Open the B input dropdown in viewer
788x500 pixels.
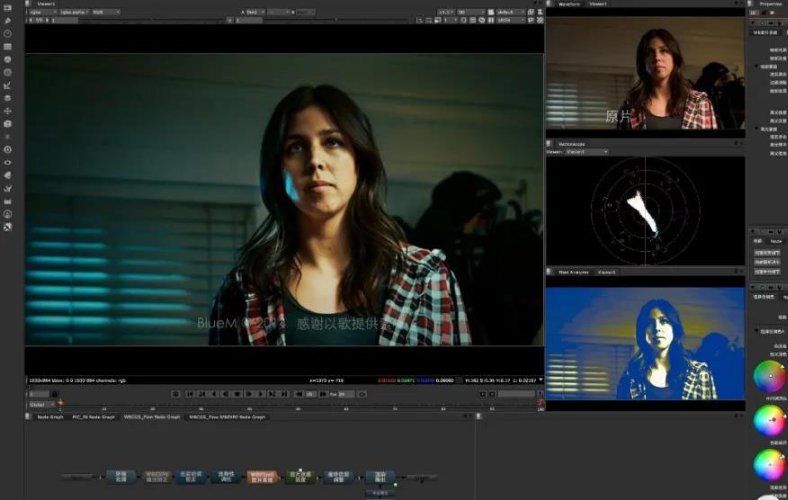point(305,12)
